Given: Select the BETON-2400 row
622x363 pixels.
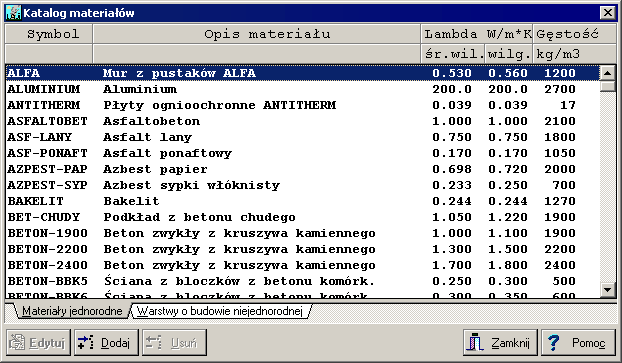Looking at the screenshot, I should click(303, 265).
